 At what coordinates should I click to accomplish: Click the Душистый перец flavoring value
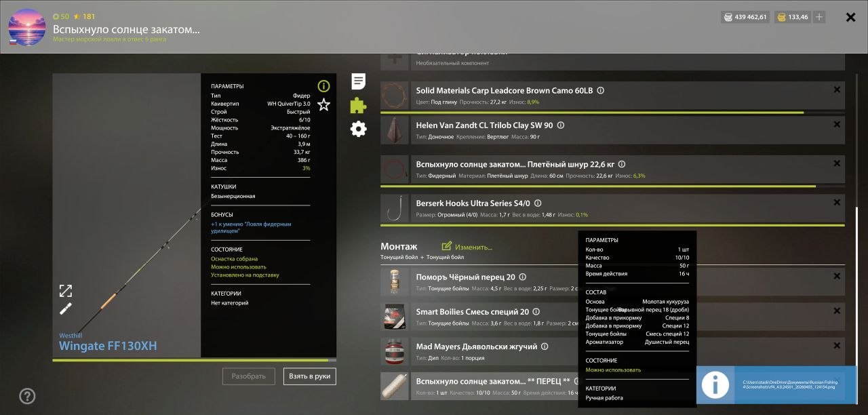(667, 342)
